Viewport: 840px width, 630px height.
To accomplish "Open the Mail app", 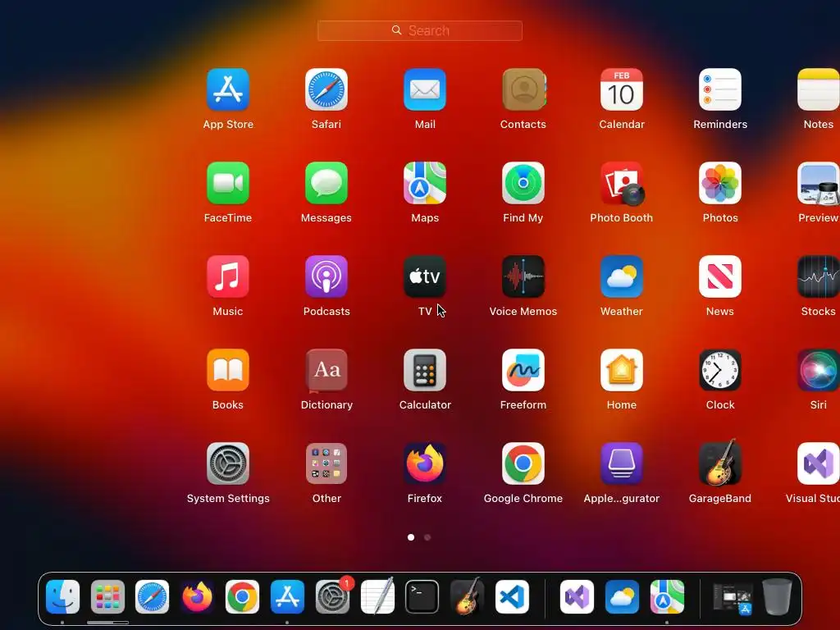I will 425,89.
